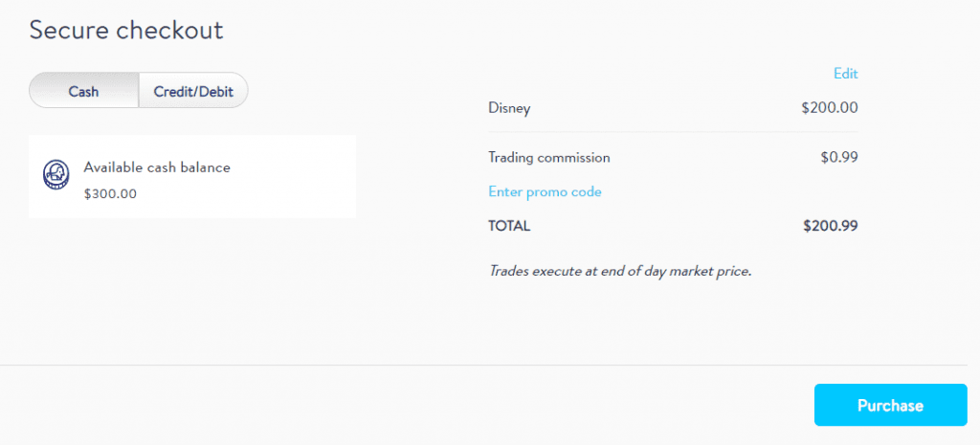Click the blank area right of cash balance
The image size is (980, 445).
pyautogui.click(x=294, y=177)
